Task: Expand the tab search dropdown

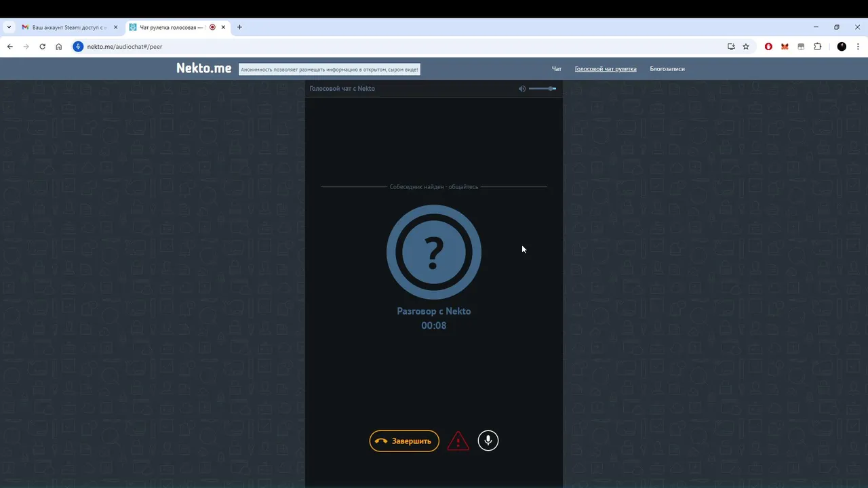Action: click(x=9, y=27)
